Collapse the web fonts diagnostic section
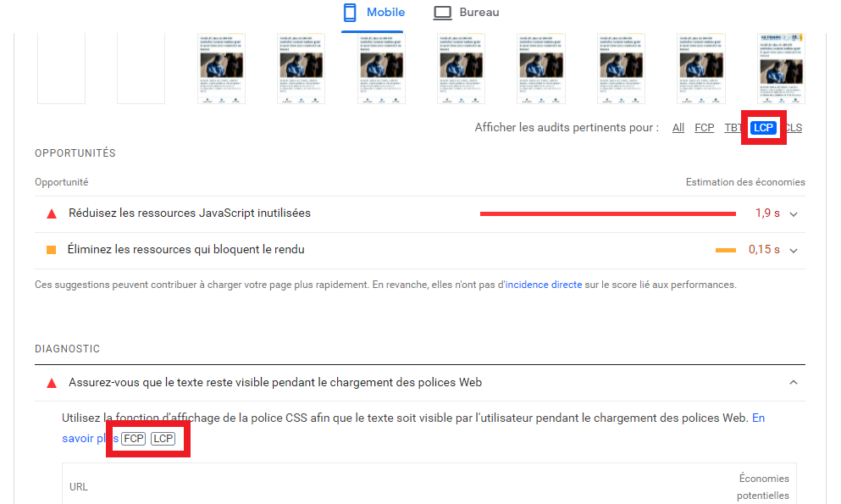 point(794,383)
